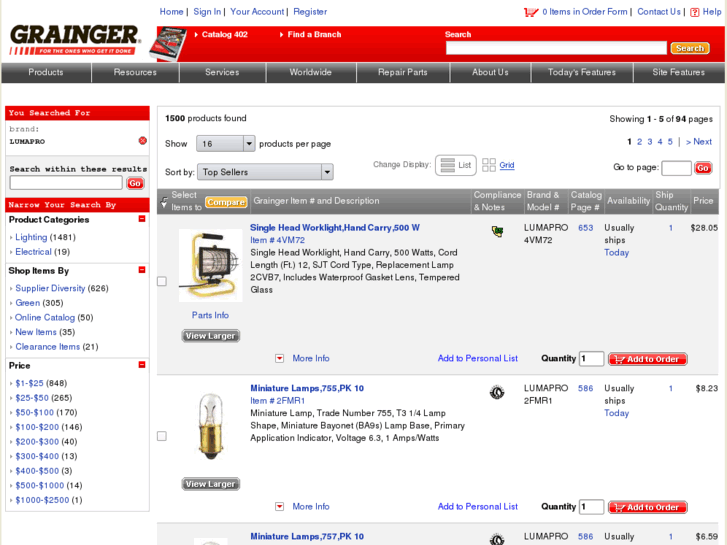Click Add to Personal List for Miniature Lamps 755

[x=478, y=507]
